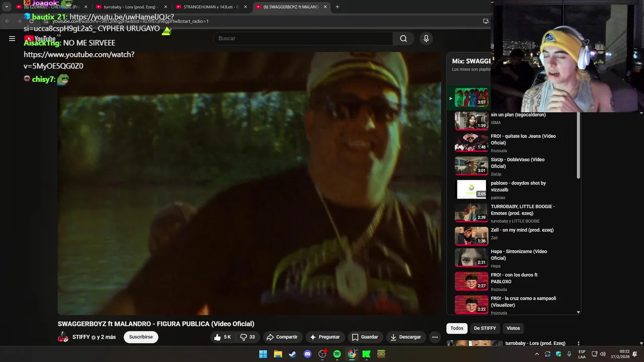644x362 pixels.
Task: Open File Explorer from taskbar
Action: [278, 354]
